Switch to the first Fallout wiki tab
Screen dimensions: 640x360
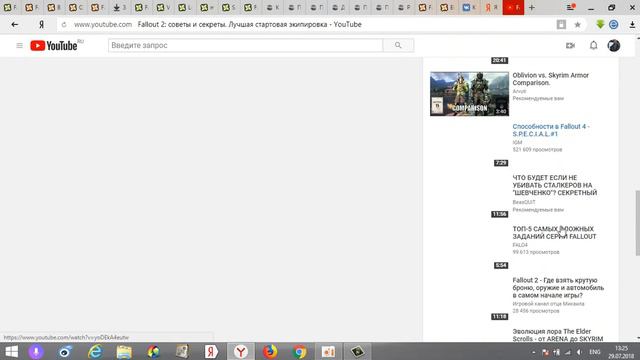10,7
